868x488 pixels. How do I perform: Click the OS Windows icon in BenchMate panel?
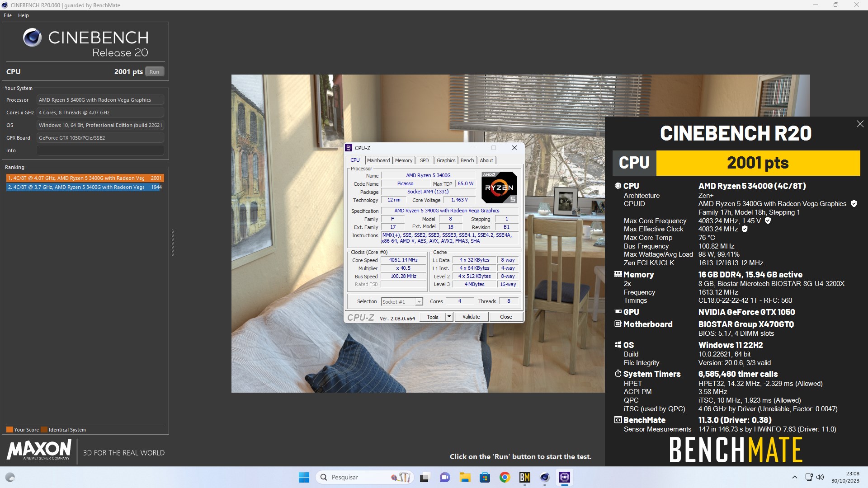618,345
